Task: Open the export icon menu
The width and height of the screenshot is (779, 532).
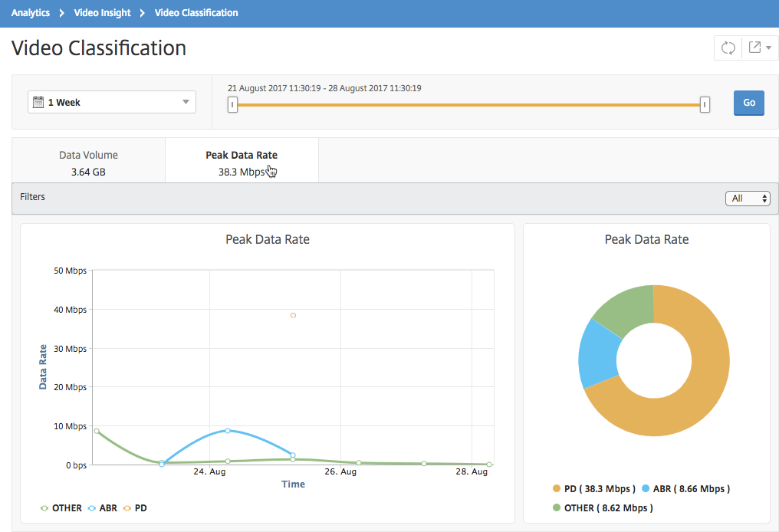Action: point(754,48)
